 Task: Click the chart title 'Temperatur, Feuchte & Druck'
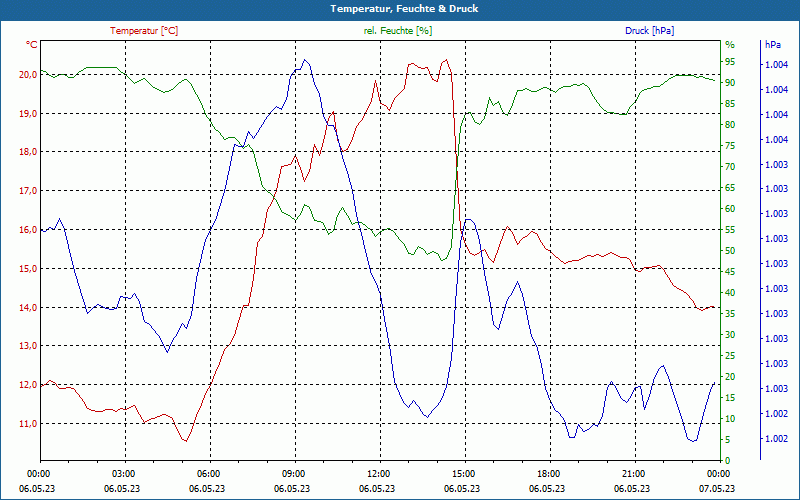404,9
